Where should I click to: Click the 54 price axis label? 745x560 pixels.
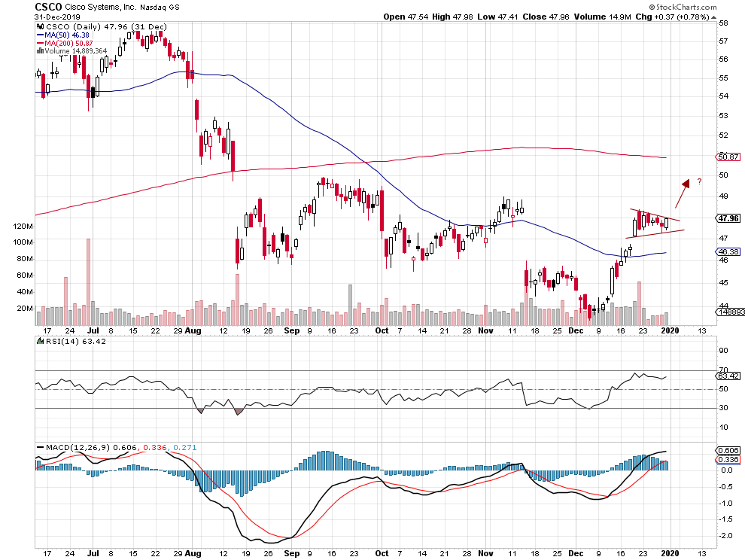pos(724,96)
